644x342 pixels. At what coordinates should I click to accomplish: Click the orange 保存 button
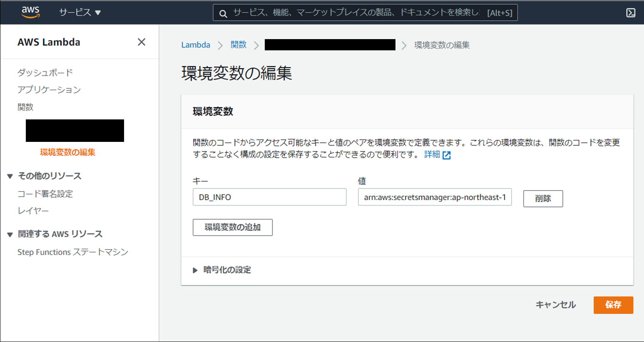tap(613, 305)
